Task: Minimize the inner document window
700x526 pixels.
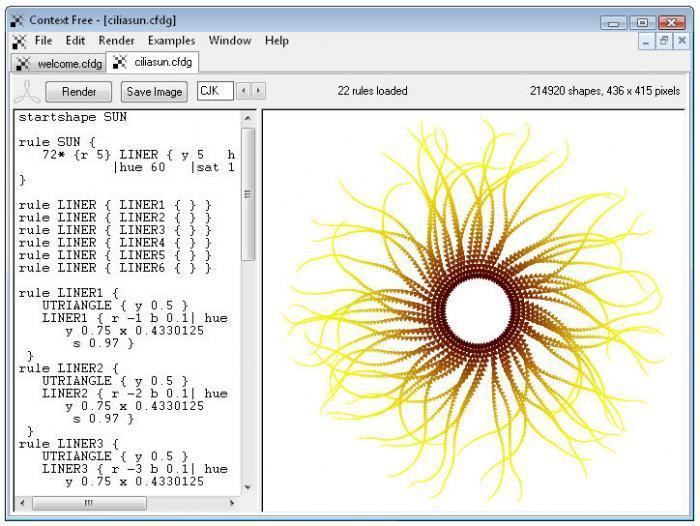Action: (646, 42)
